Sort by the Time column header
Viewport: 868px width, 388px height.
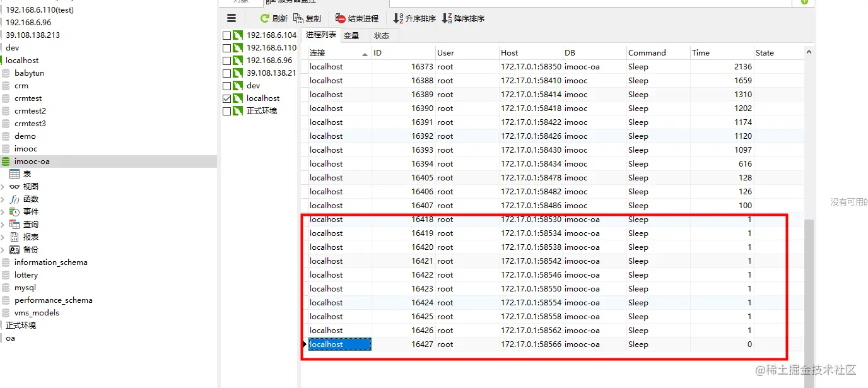(722, 53)
